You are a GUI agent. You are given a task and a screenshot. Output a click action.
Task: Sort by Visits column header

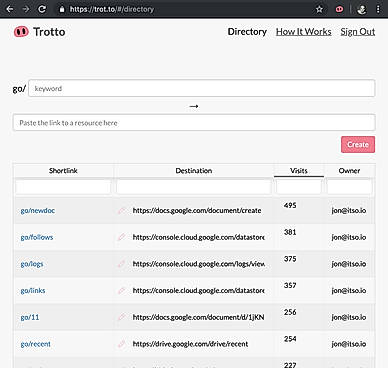tap(299, 171)
